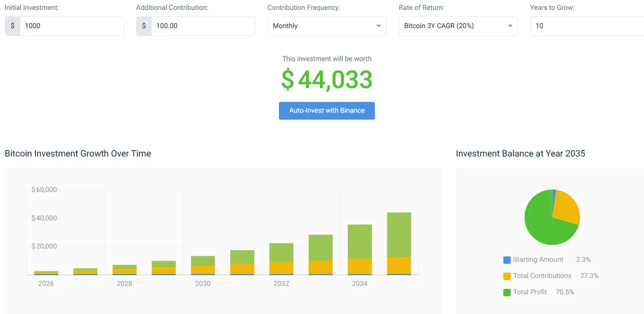The width and height of the screenshot is (644, 314).
Task: Click 'This investment will be worth' text
Action: [327, 59]
